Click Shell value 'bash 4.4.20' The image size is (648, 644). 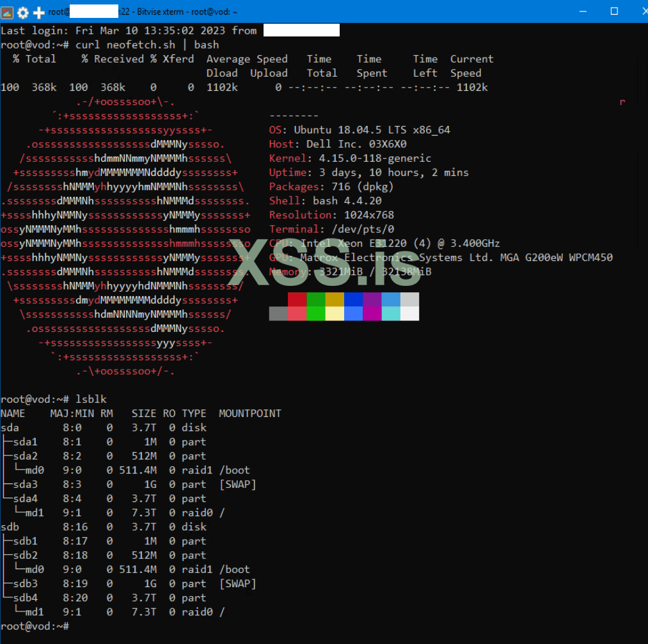(x=347, y=201)
